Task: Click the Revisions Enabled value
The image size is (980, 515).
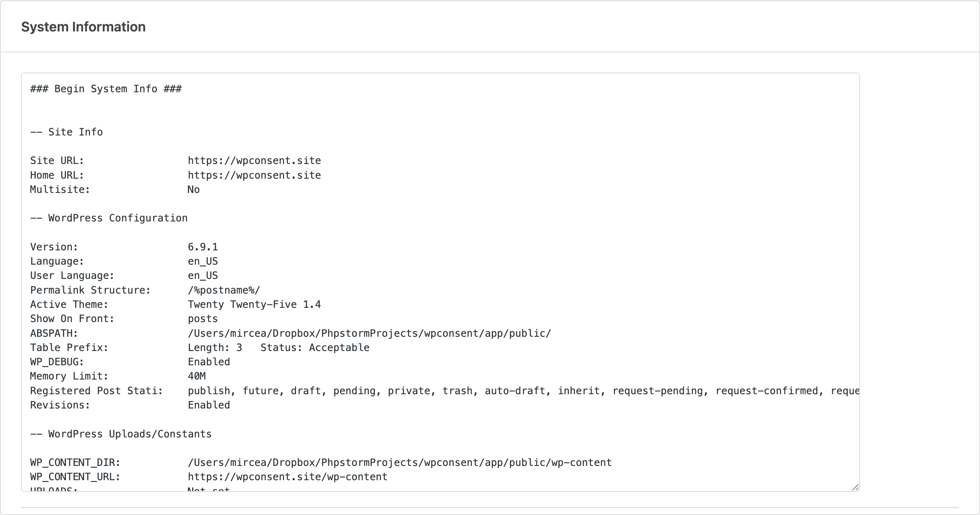Action: pos(209,405)
